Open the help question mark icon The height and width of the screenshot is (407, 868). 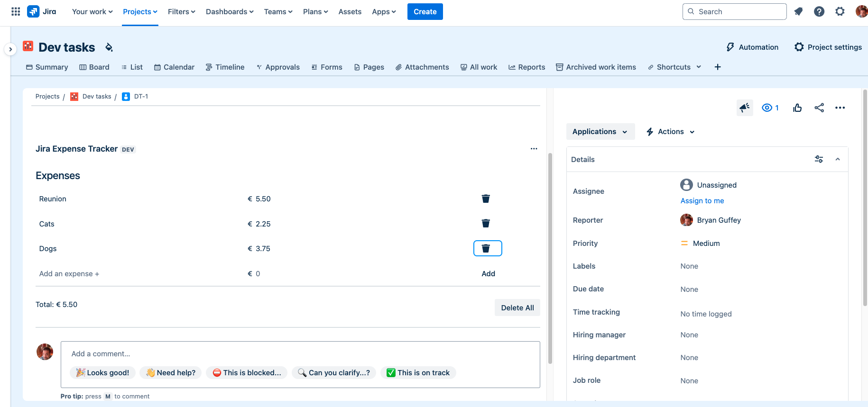819,11
